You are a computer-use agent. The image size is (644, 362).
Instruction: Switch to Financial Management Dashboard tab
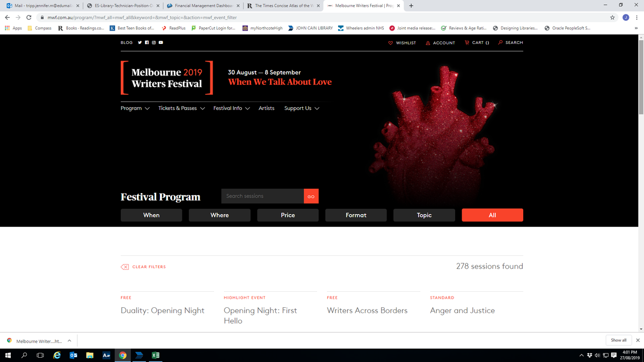click(x=203, y=6)
